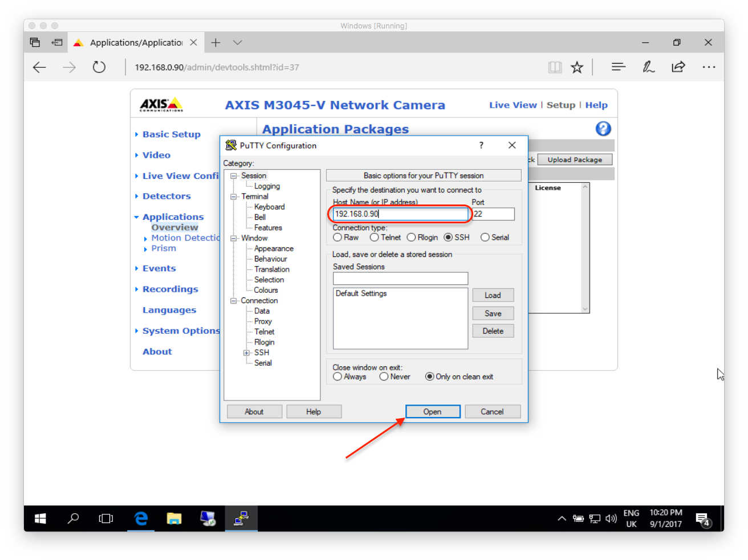Collapse the Terminal tree node
The width and height of the screenshot is (748, 560).
(233, 197)
